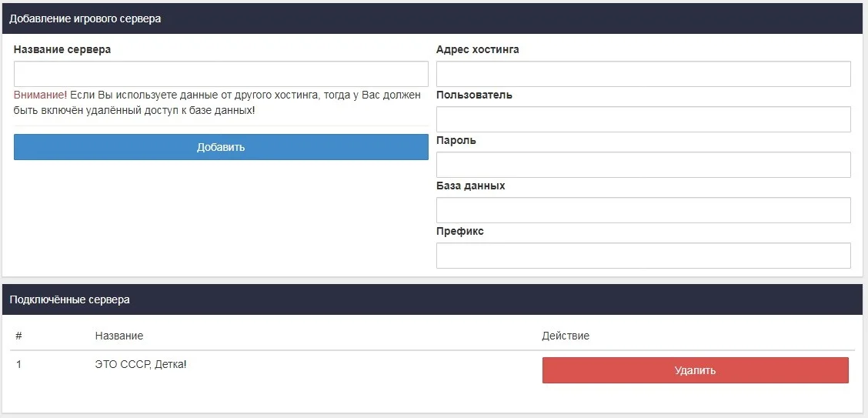Click the red Внимание! warning word
The image size is (868, 418).
point(40,95)
